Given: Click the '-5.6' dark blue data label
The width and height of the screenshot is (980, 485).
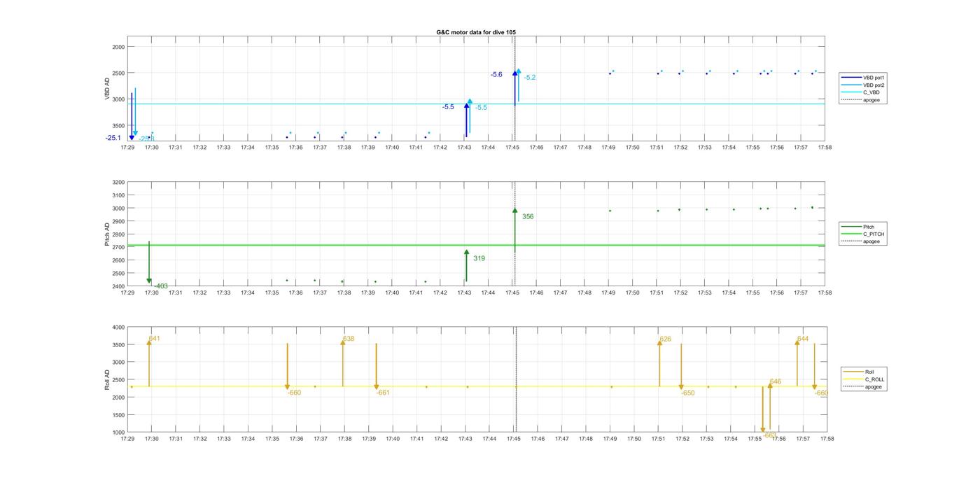Looking at the screenshot, I should click(x=496, y=74).
